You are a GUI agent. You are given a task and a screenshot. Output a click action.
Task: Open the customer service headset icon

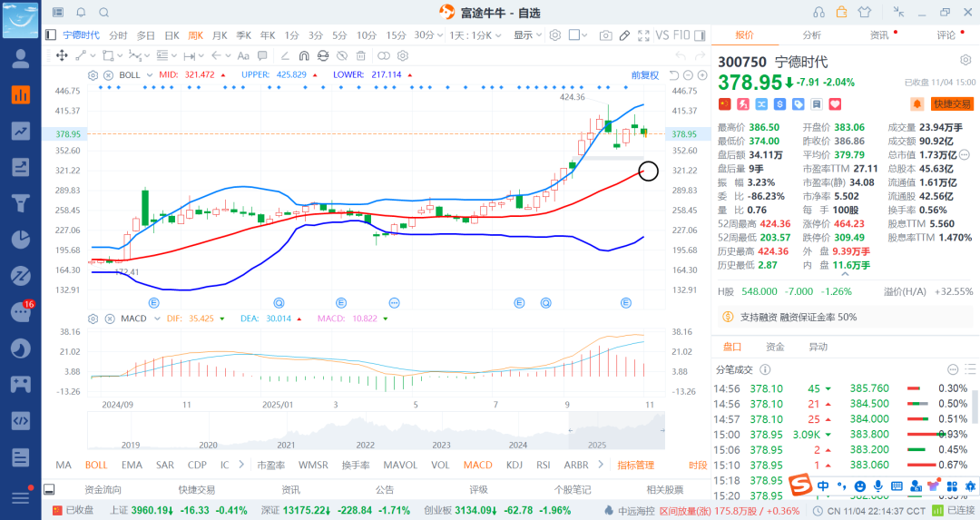pyautogui.click(x=819, y=12)
